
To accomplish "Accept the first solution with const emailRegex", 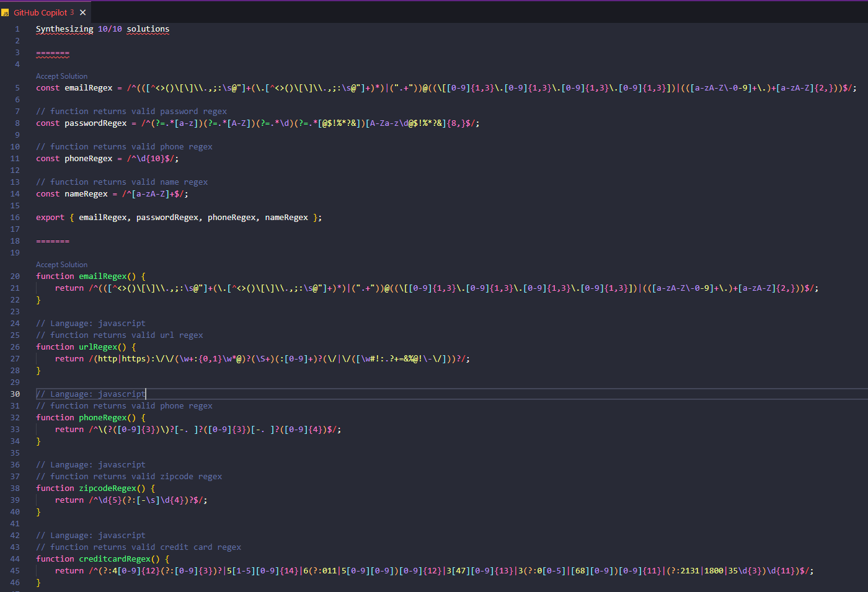I will (x=61, y=76).
